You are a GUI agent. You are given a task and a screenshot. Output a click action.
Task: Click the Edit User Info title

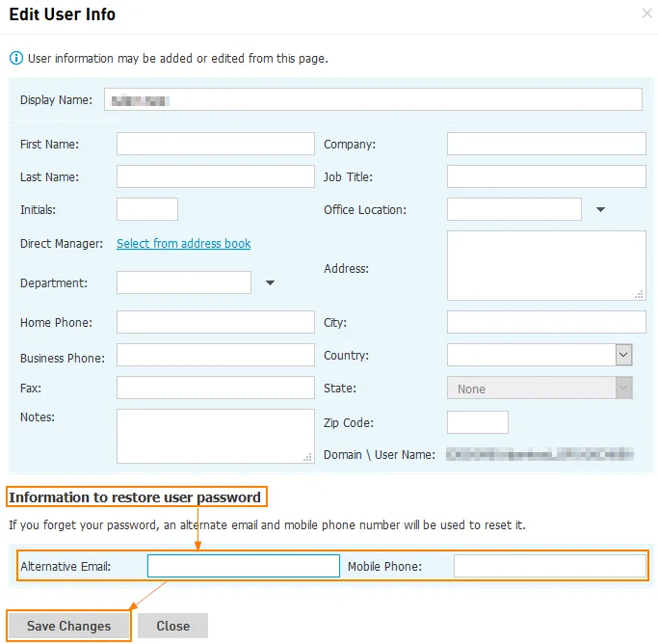pos(62,14)
